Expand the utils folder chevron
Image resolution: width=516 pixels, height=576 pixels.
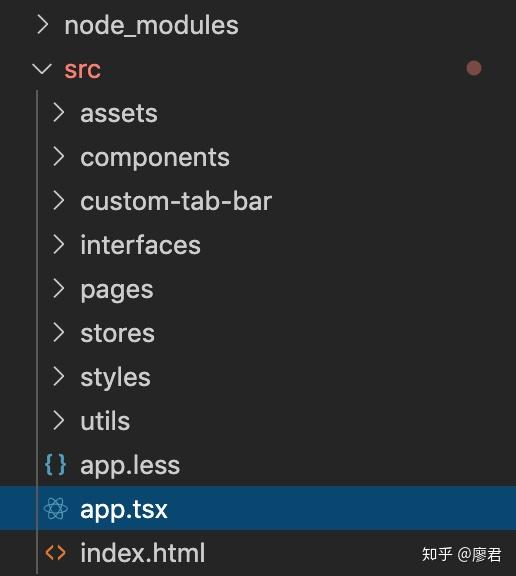pos(59,420)
